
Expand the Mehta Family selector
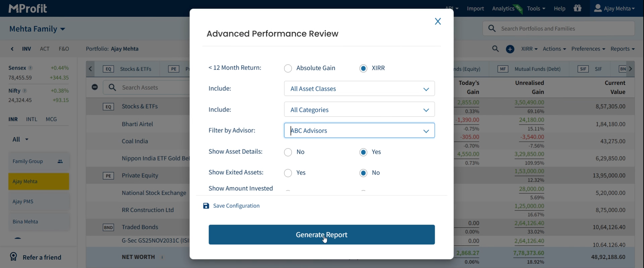click(37, 29)
